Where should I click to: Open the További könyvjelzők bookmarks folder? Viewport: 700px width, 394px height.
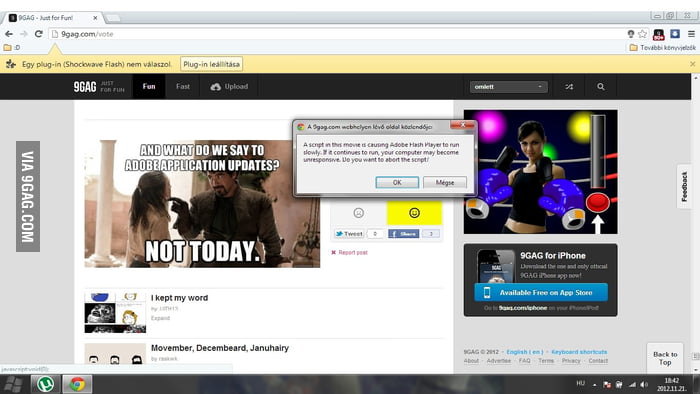[x=662, y=47]
